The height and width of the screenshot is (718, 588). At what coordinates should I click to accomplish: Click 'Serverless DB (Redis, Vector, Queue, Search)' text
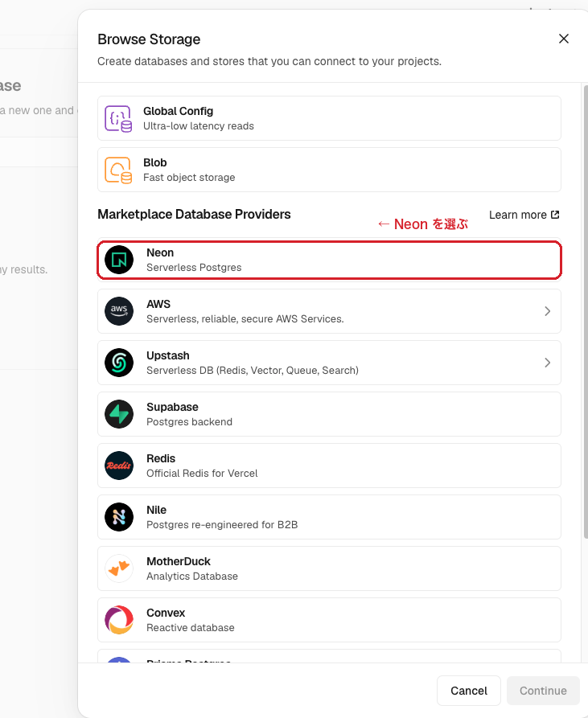point(253,371)
